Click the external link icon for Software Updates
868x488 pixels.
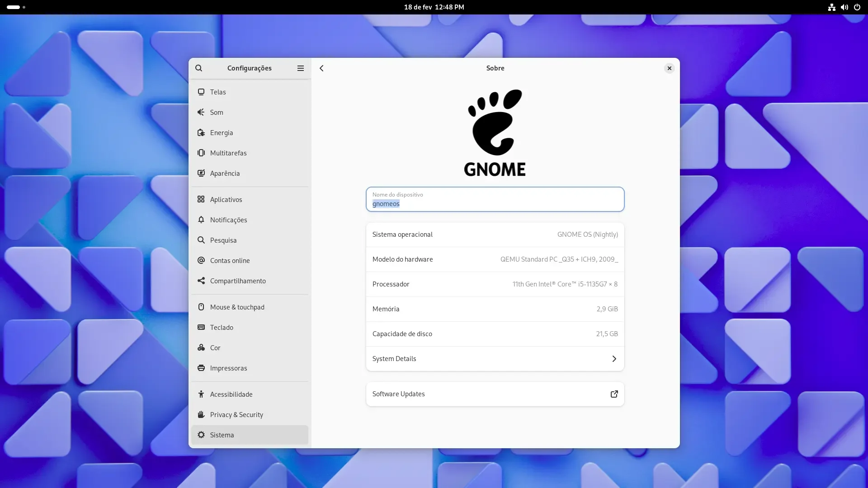614,394
